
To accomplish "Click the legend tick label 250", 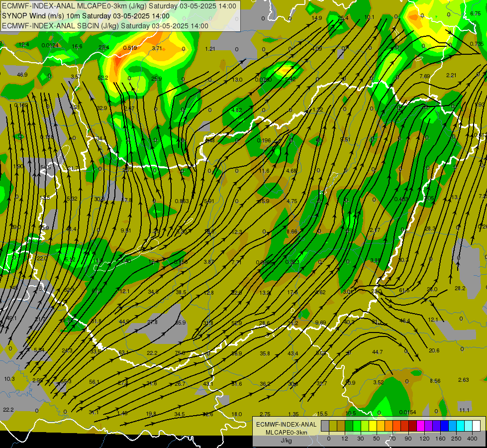I will [456, 439].
